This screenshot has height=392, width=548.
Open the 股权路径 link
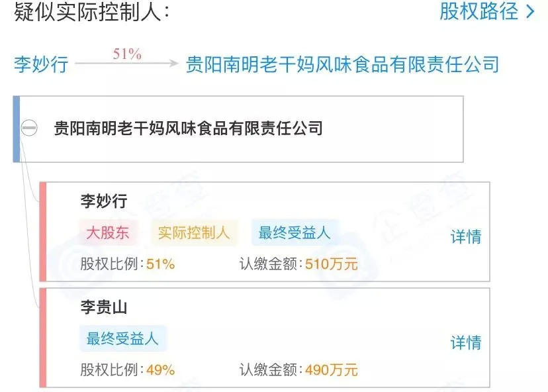479,12
